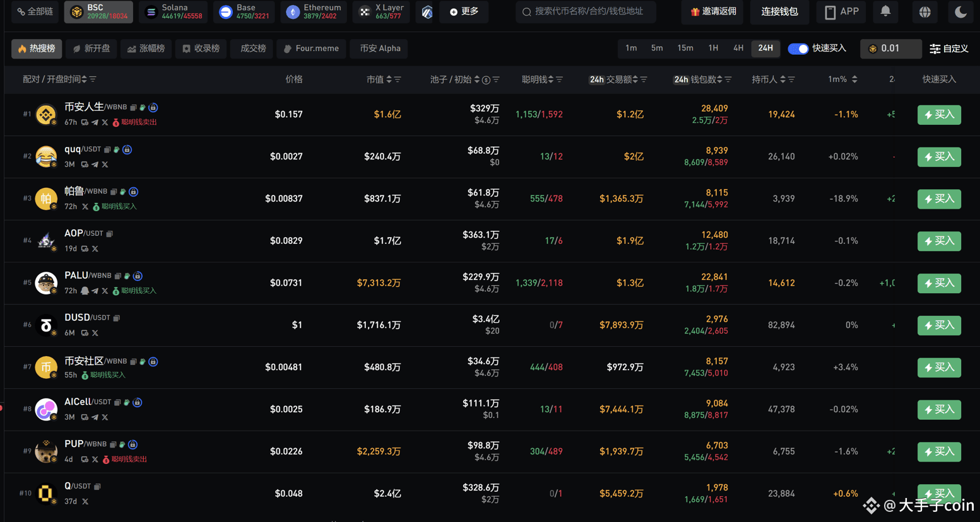Select the 15m time interval
The image size is (980, 522).
point(685,49)
